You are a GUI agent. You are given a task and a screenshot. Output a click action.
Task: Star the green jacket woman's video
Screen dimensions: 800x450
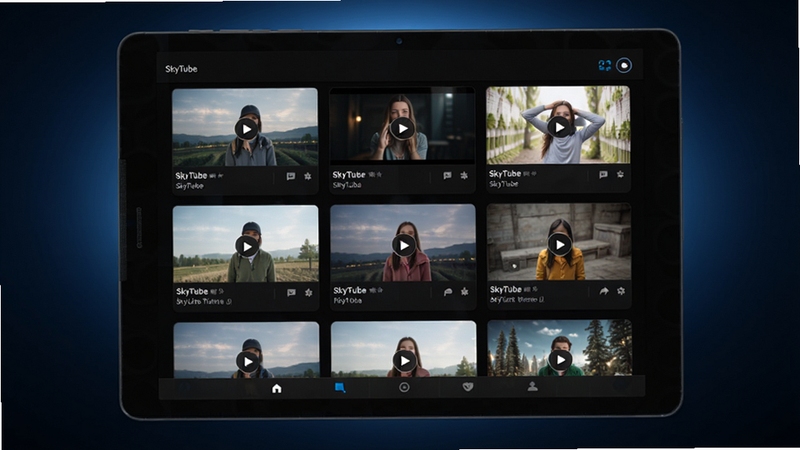[x=309, y=293]
